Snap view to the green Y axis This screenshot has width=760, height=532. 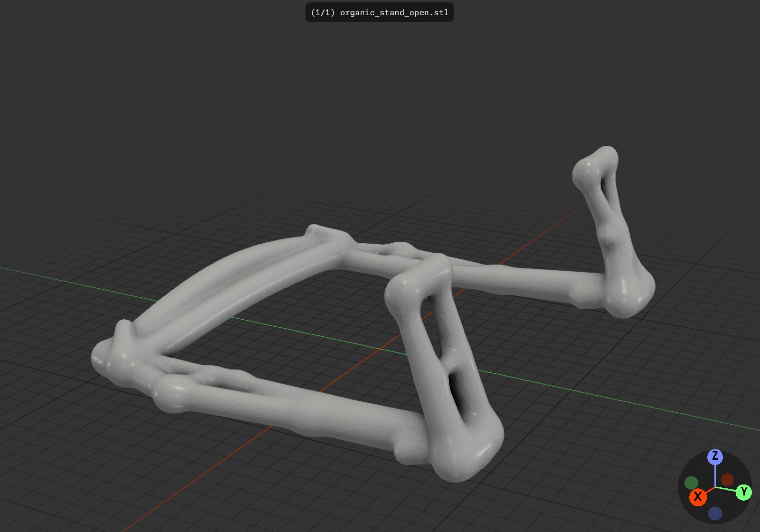pos(744,492)
